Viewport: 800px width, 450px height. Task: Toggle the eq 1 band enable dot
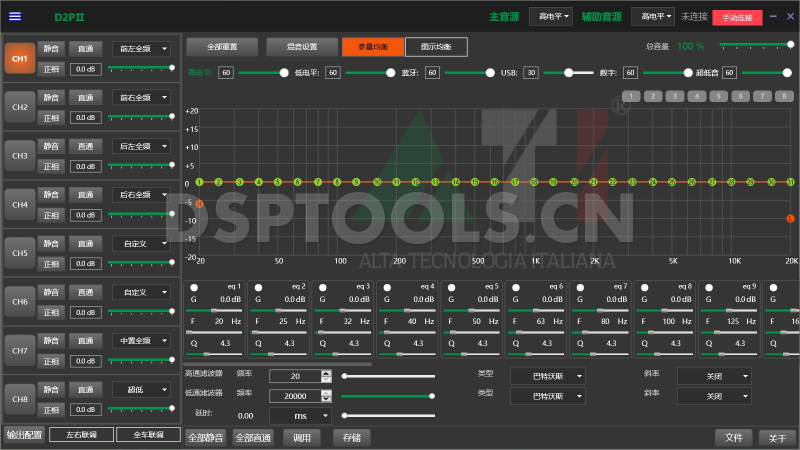(x=194, y=287)
